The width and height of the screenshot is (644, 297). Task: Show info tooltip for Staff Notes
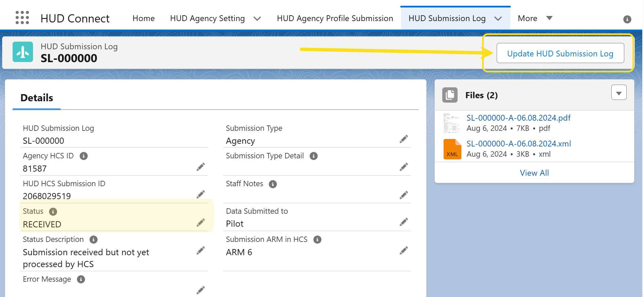(273, 184)
